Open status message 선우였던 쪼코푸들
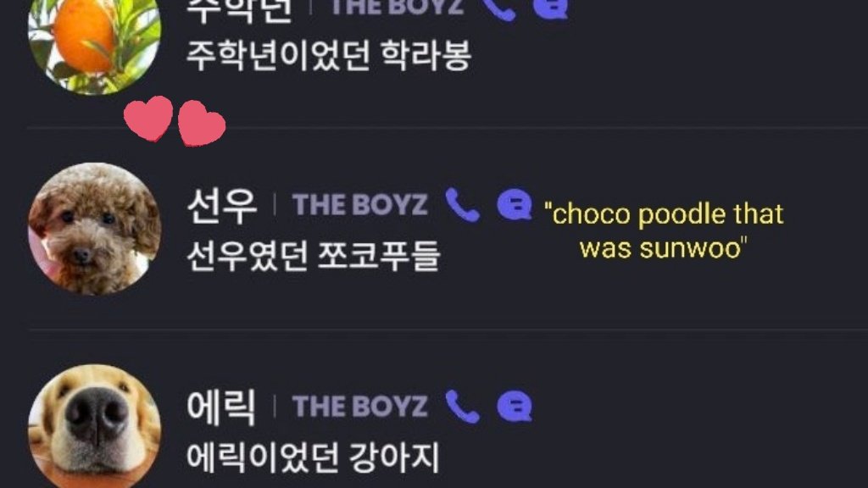The image size is (868, 488). [x=314, y=256]
